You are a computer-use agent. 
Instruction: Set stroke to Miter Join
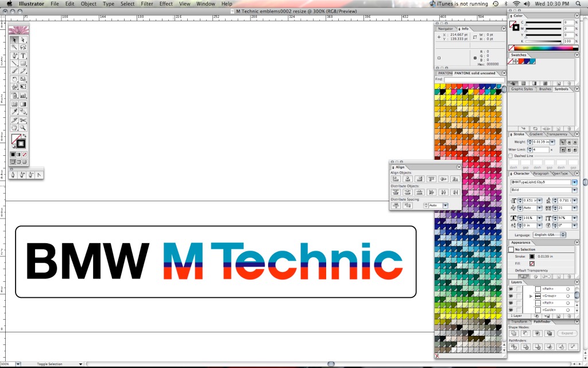tap(563, 149)
